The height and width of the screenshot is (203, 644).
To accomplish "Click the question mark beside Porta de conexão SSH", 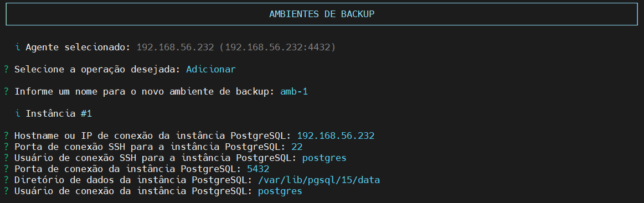I will (7, 147).
